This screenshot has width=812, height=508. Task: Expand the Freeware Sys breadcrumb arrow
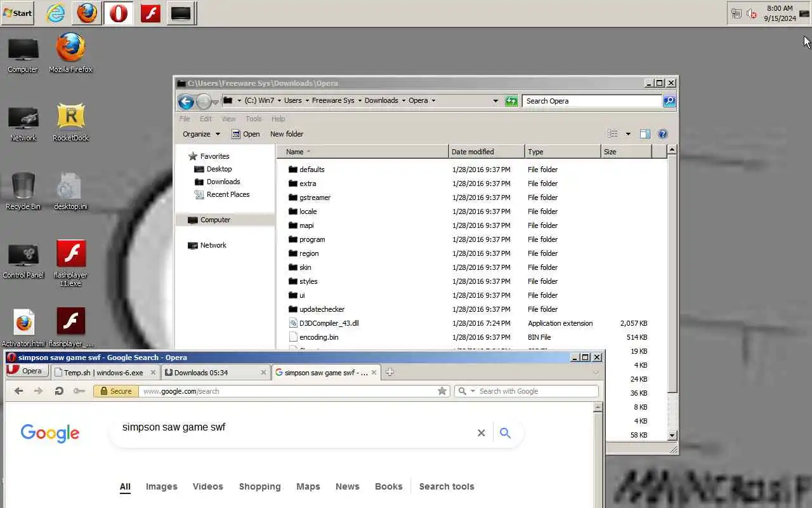point(360,101)
